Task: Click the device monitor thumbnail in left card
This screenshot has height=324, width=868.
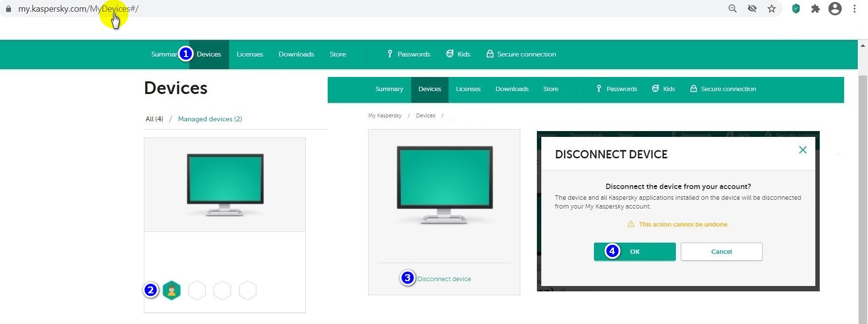Action: click(x=225, y=185)
